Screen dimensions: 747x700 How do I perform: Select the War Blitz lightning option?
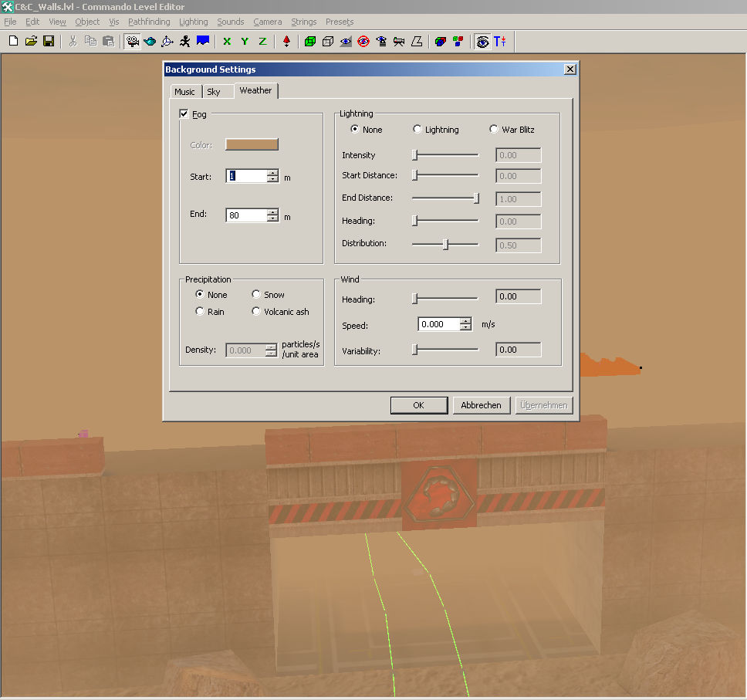[494, 130]
